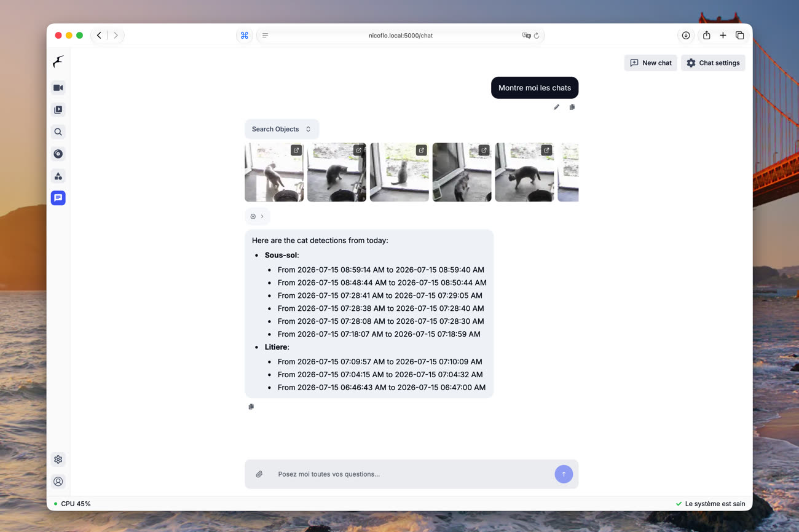The image size is (799, 532).
Task: Click 'Here are the cat detections from today'
Action: tap(320, 240)
